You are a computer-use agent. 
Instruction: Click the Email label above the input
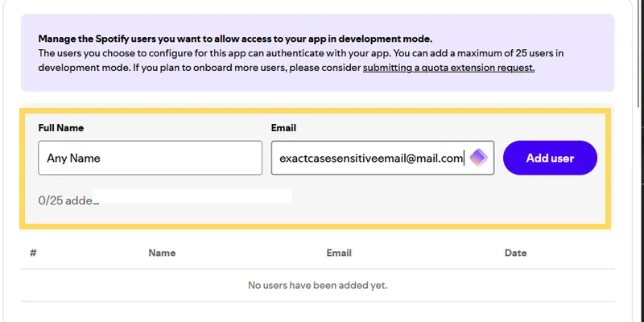click(x=283, y=128)
